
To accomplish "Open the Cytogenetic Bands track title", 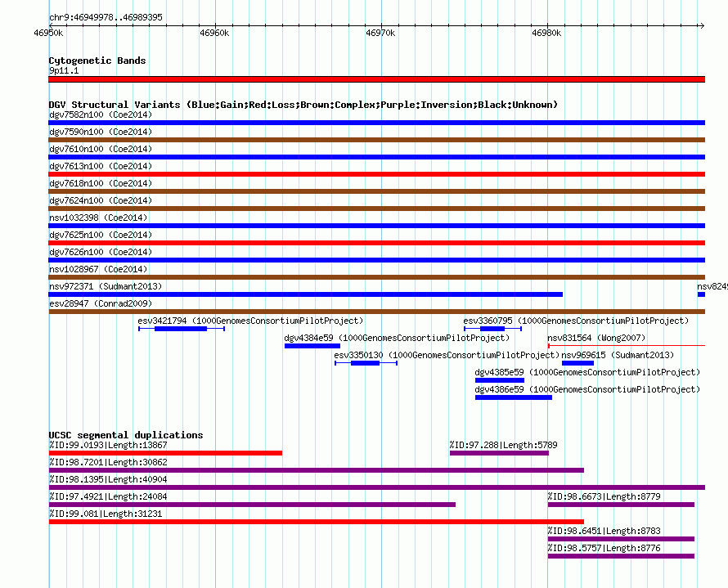I will [97, 61].
